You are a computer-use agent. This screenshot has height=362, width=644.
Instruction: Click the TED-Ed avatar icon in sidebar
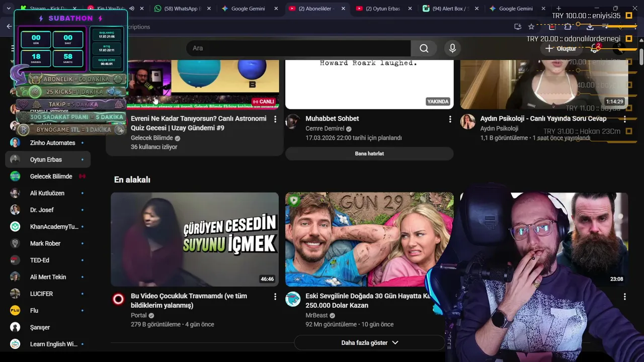click(15, 260)
